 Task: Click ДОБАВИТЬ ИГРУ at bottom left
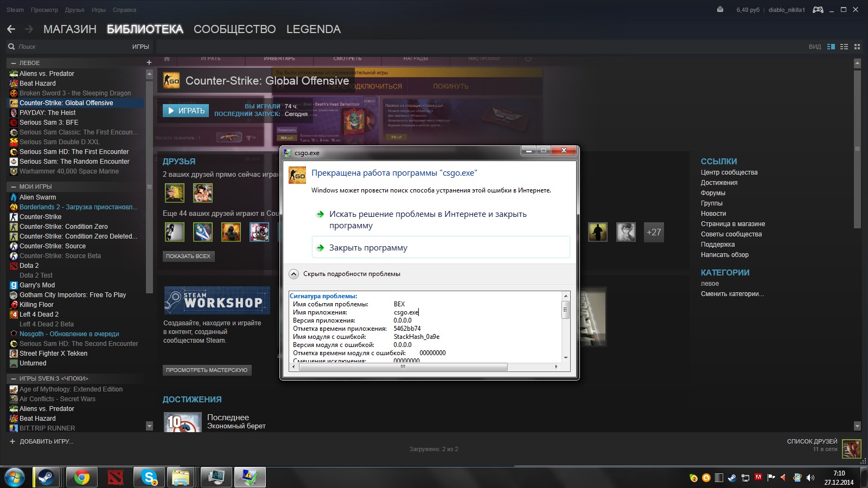(x=42, y=441)
